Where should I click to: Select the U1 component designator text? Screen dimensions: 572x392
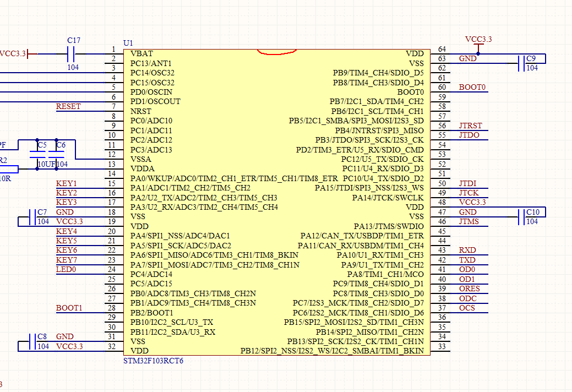pos(128,43)
